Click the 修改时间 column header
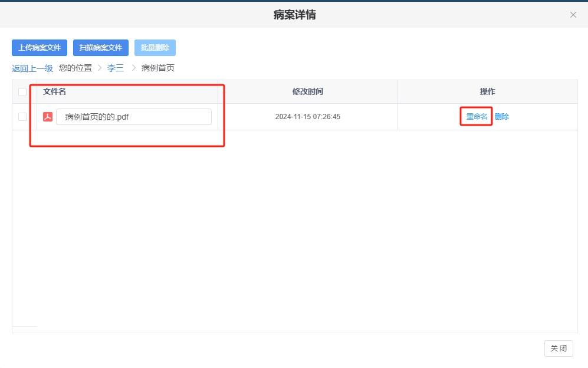 (x=307, y=91)
